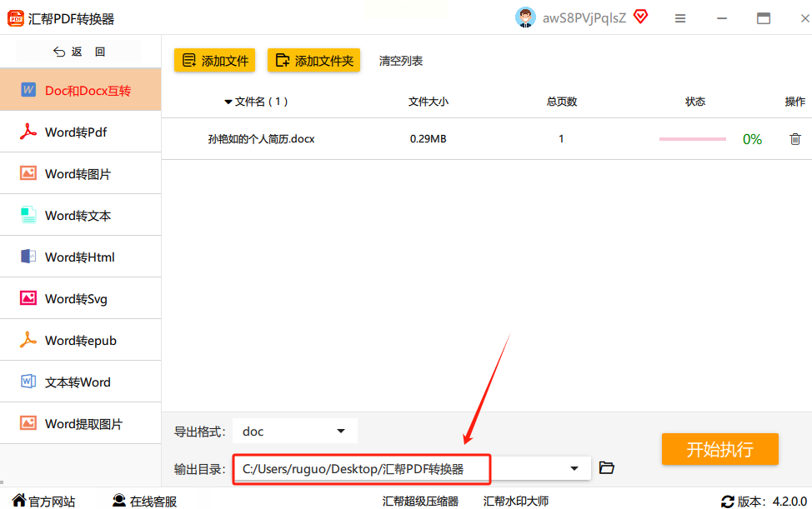Sort list by 文件名 column arrow

pos(228,102)
